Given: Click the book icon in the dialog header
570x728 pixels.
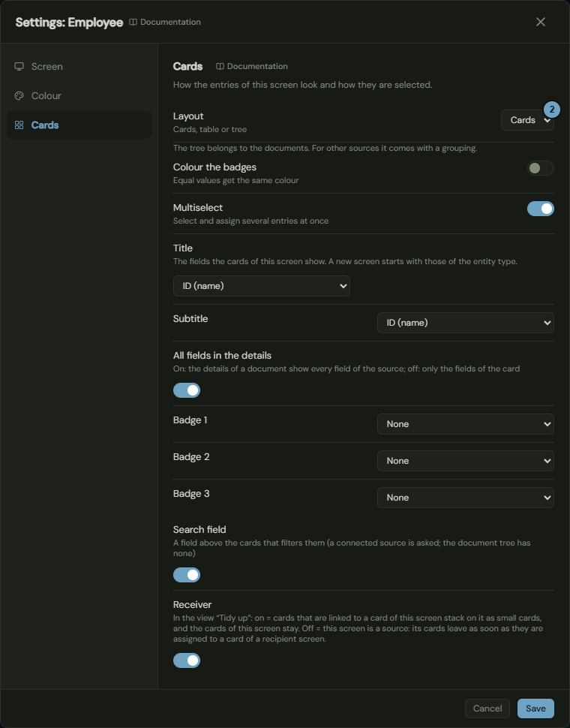Looking at the screenshot, I should [133, 22].
